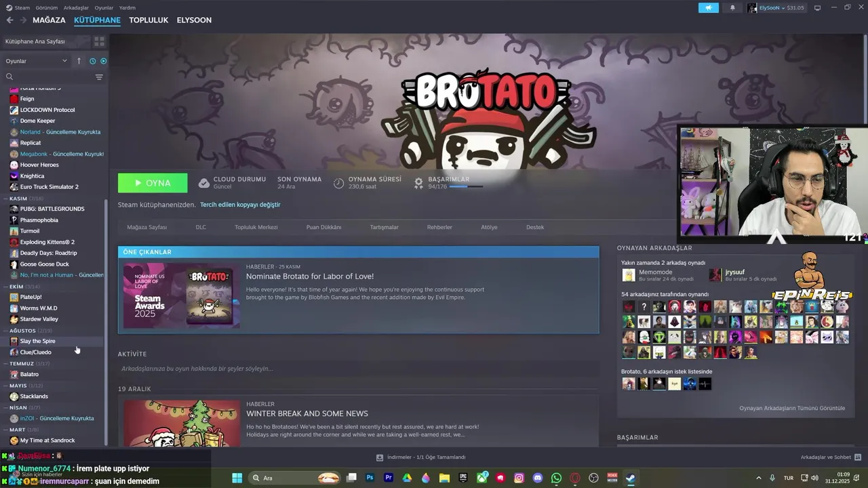
Task: Open the ELYSOON profile tab
Action: tap(194, 20)
